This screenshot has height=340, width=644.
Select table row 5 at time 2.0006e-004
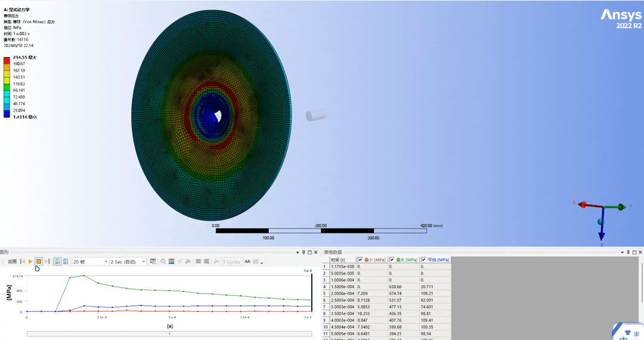tap(343, 293)
